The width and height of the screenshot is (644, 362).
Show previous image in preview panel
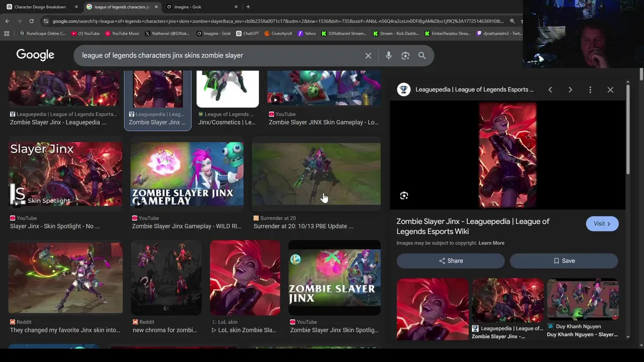point(550,89)
